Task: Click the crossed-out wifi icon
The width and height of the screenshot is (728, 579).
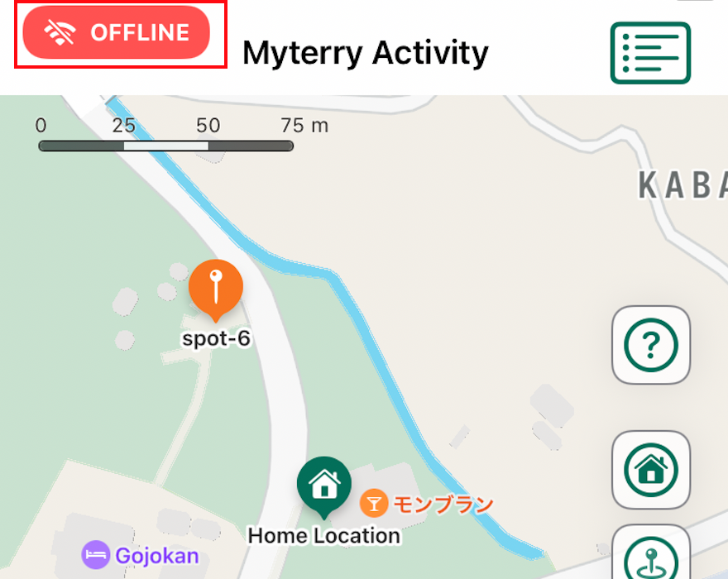Action: (x=60, y=32)
